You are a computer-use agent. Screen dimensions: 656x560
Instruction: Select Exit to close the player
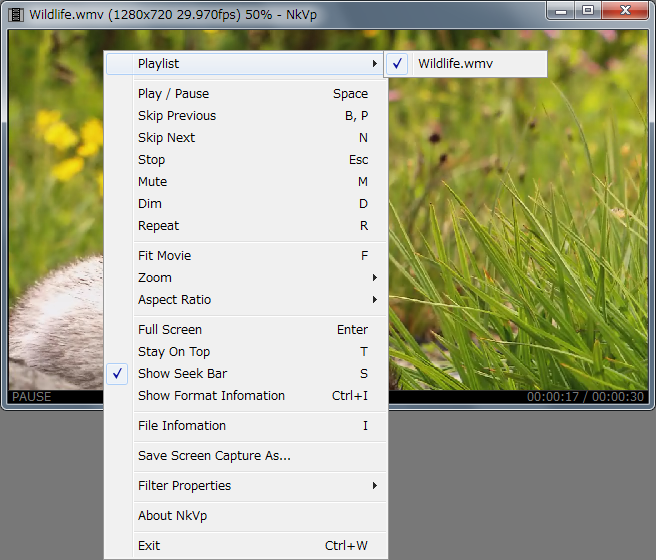tap(245, 546)
